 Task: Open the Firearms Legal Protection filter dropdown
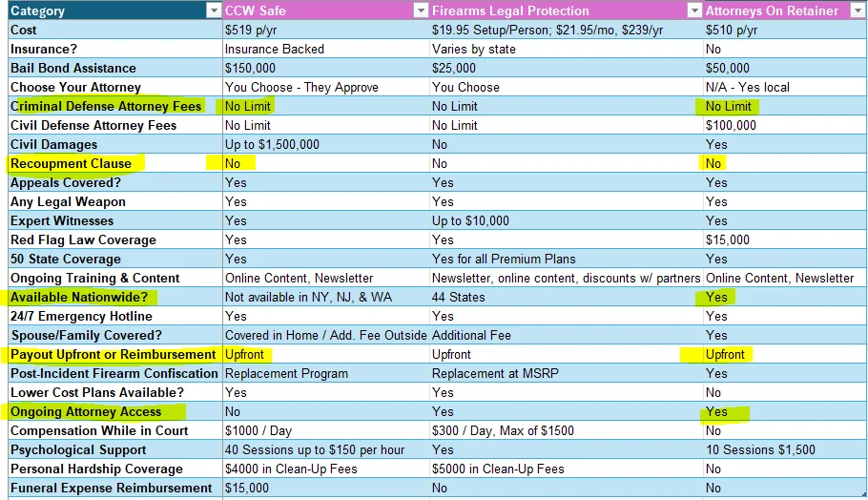click(694, 10)
